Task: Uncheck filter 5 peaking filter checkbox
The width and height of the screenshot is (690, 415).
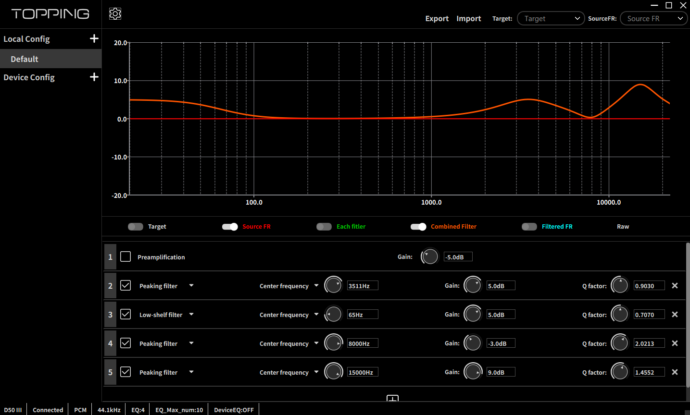Action: pyautogui.click(x=125, y=372)
